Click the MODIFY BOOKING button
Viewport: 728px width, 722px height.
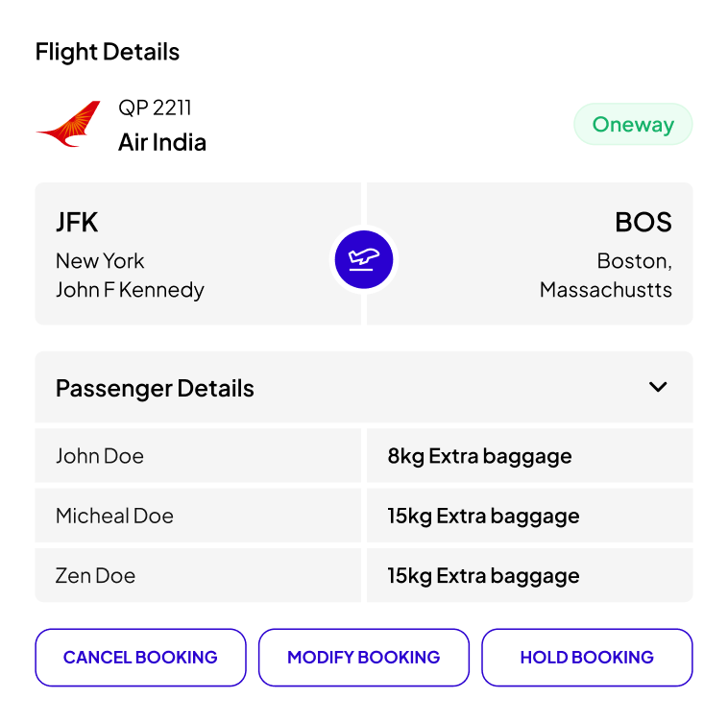point(364,657)
